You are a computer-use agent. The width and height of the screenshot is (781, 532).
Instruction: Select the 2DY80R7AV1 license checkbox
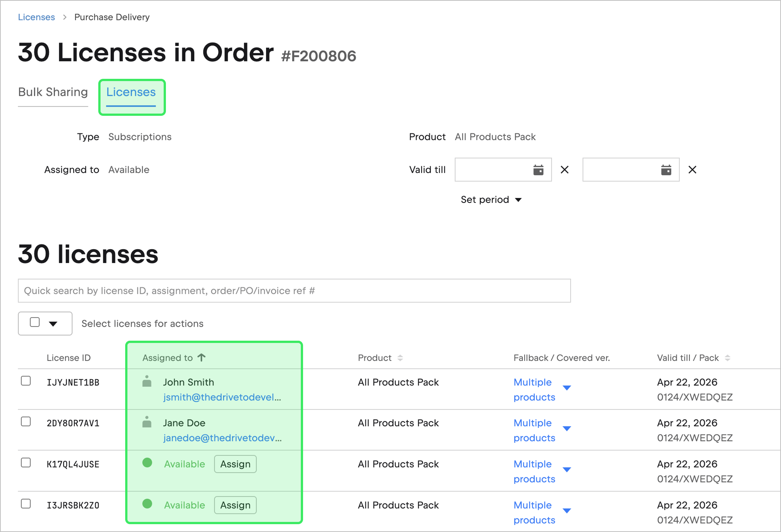[x=26, y=421]
